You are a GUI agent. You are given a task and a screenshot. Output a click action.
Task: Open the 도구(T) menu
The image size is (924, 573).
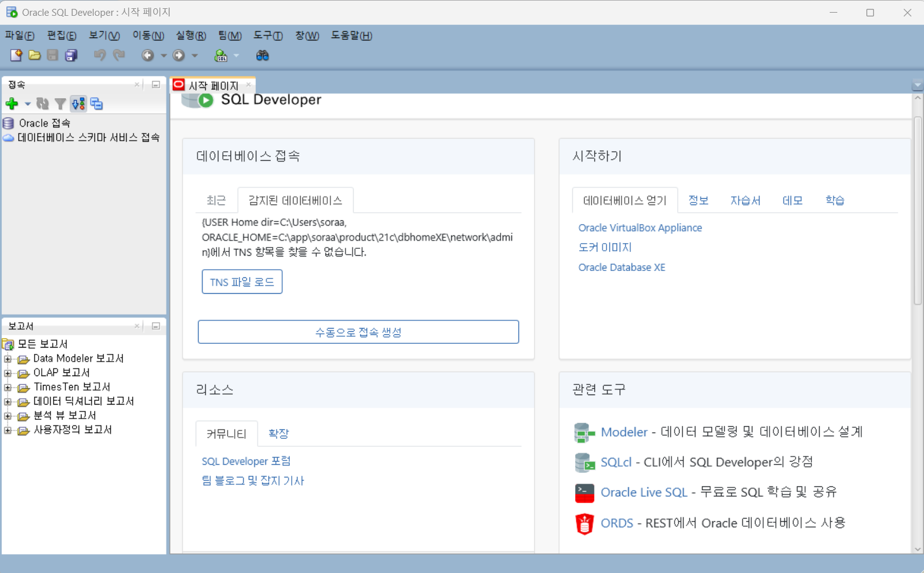point(268,35)
